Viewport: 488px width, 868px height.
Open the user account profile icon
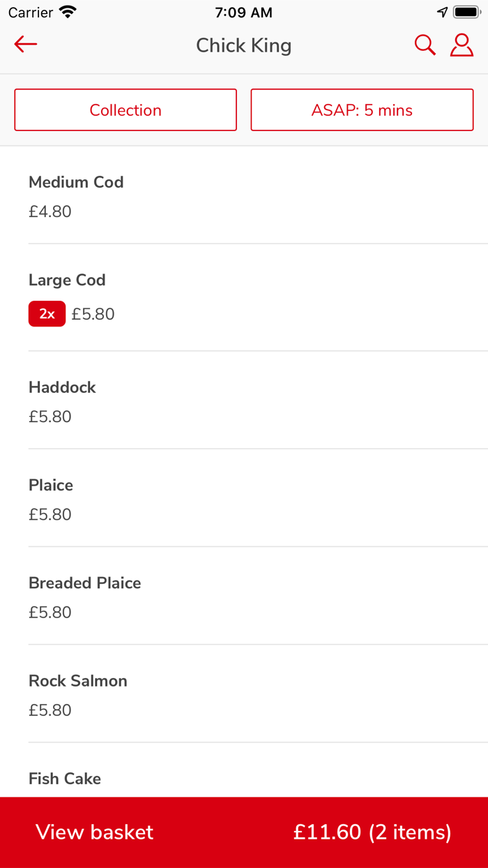pos(462,45)
